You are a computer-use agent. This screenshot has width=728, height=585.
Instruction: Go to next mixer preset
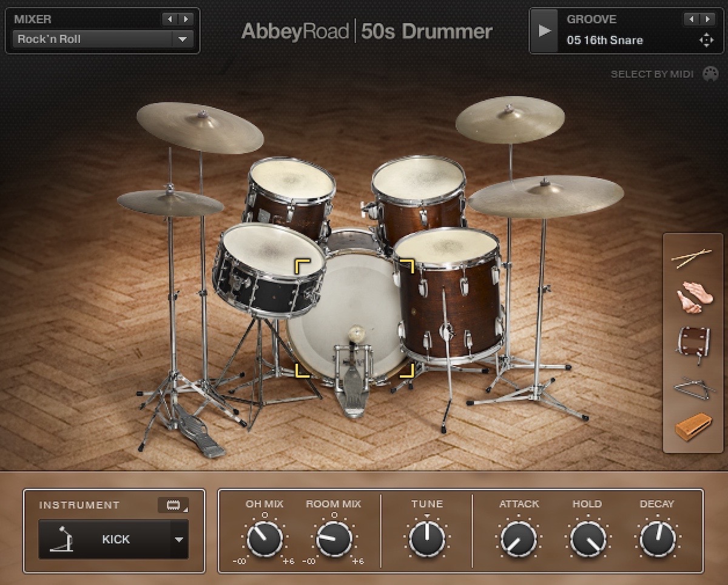186,19
